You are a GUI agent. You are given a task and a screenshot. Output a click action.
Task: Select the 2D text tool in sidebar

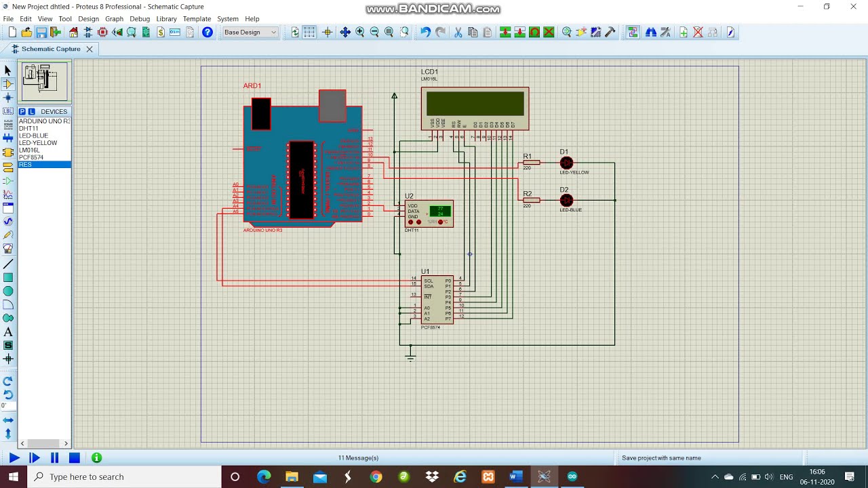(8, 332)
